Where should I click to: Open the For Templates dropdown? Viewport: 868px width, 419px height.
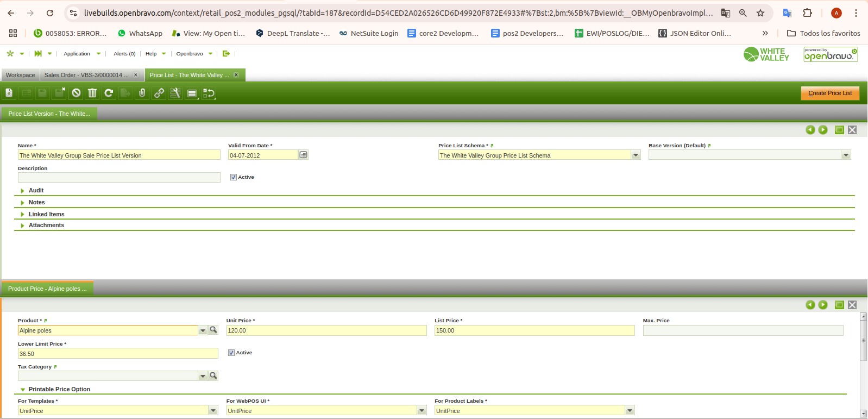point(213,411)
